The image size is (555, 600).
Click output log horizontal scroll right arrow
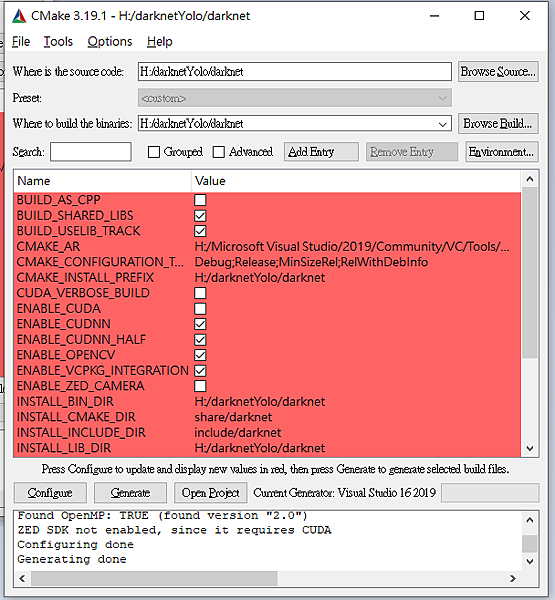pos(513,579)
